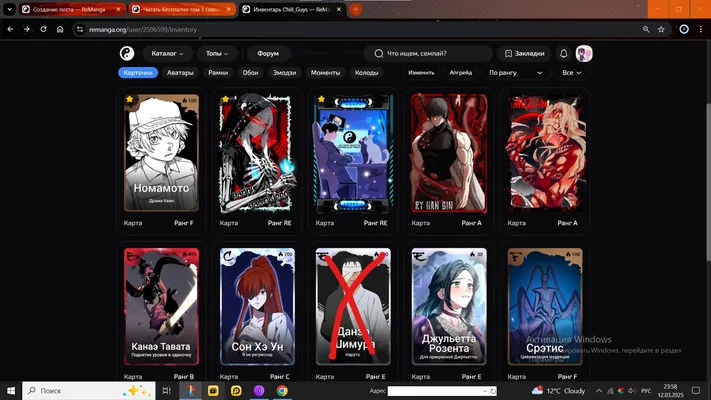Open the Muzan Ранг A card
Image resolution: width=711 pixels, height=400 pixels.
point(545,153)
